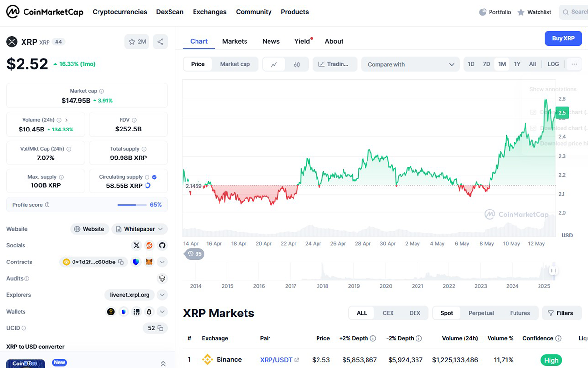Viewport: 588px width, 368px height.
Task: Switch to the Markets tab
Action: [235, 41]
